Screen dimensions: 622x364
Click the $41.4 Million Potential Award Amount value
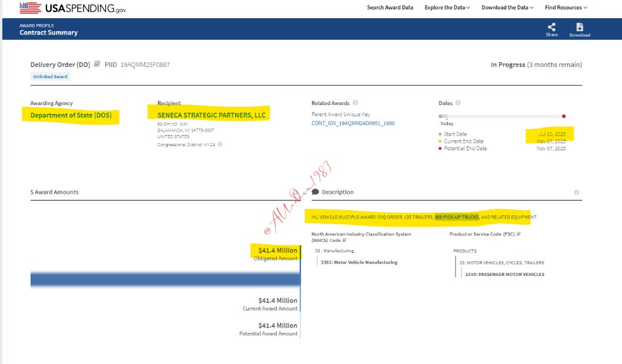(x=277, y=326)
